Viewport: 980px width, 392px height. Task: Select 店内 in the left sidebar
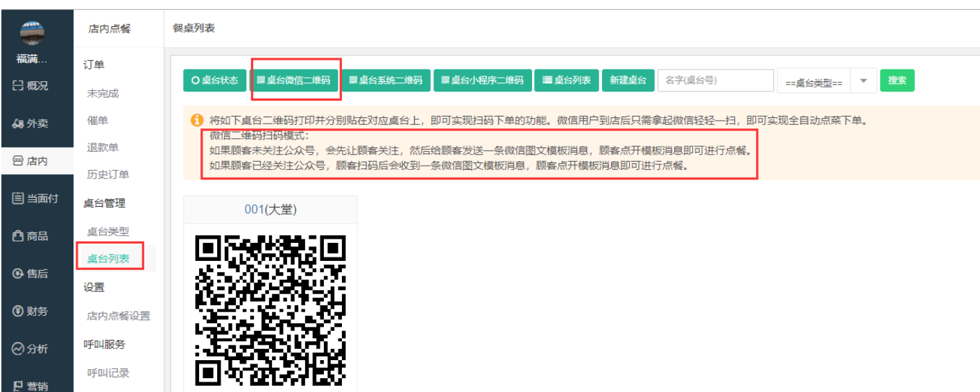[31, 161]
